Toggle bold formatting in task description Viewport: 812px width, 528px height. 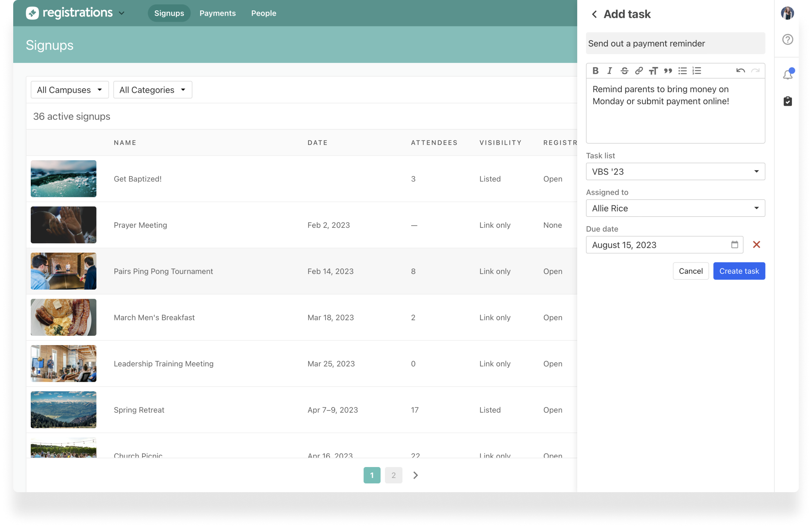click(595, 71)
